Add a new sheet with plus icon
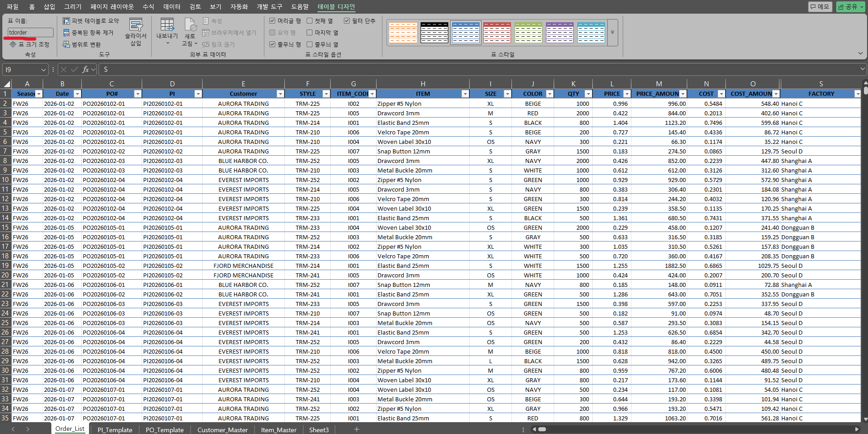868x434 pixels. (x=357, y=429)
